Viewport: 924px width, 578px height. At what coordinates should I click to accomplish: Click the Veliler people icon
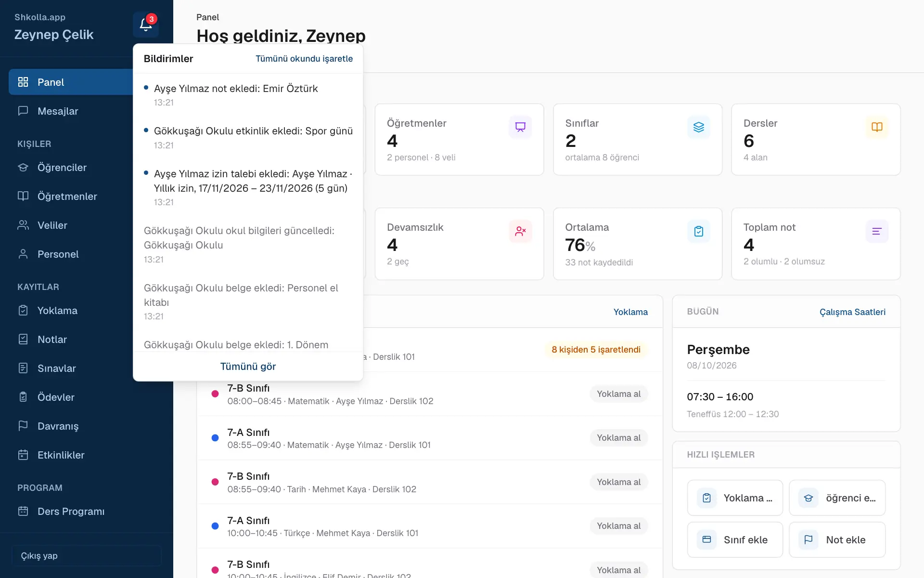[23, 225]
